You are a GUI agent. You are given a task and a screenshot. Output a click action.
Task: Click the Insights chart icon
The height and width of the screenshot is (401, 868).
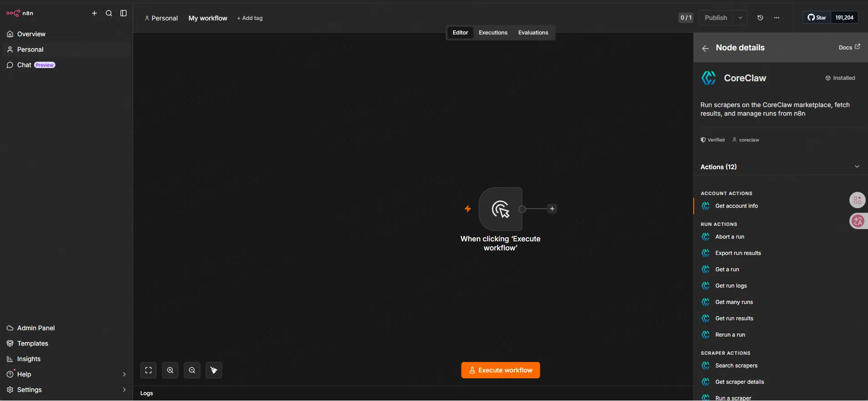10,359
